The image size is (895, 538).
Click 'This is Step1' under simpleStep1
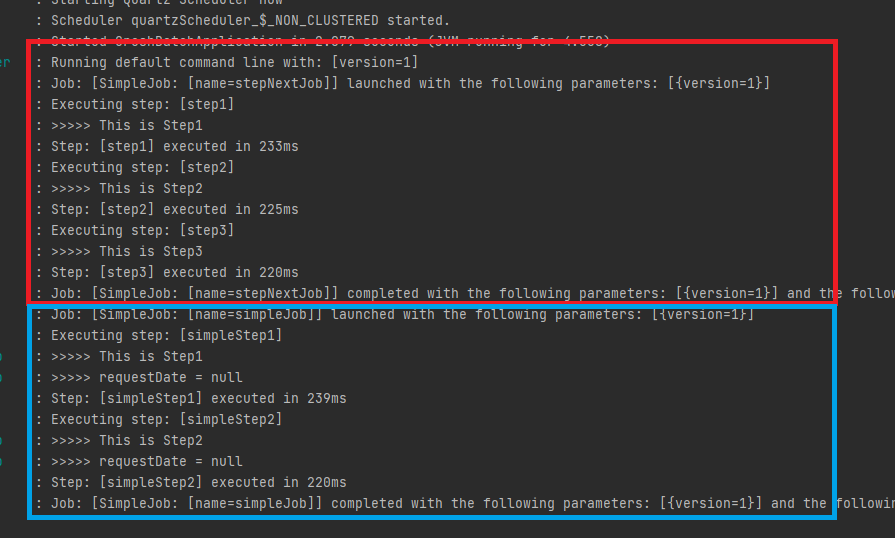150,356
